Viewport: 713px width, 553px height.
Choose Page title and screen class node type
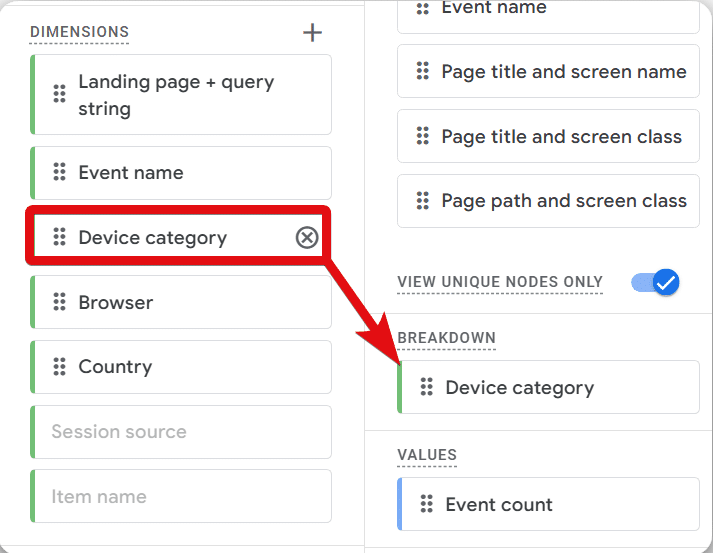548,136
